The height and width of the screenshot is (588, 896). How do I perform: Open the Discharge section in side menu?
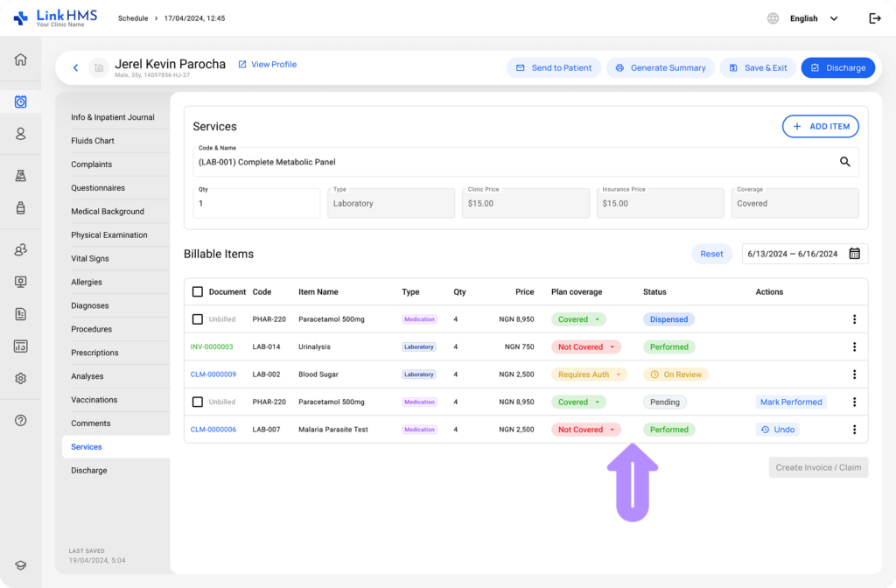pos(88,470)
